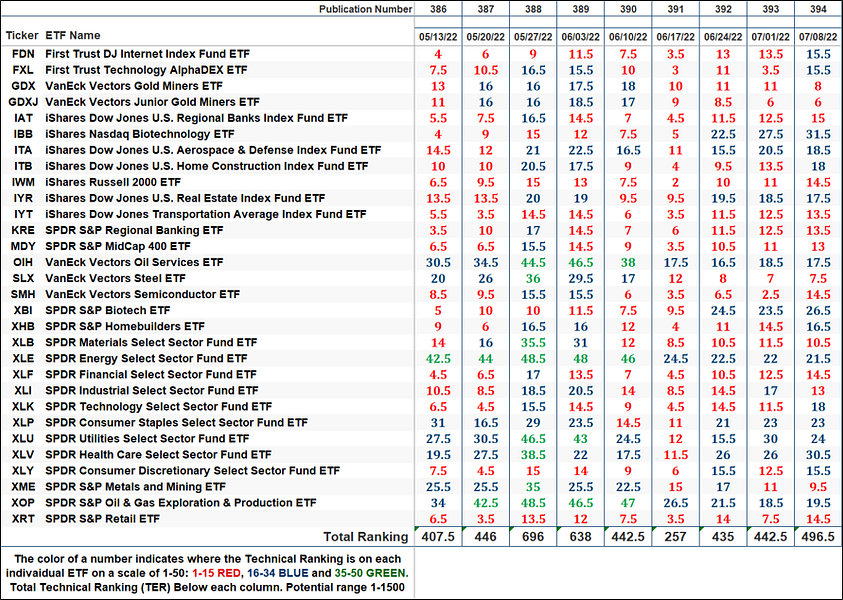Select the XOP ticker cell
This screenshot has width=843, height=600.
tap(23, 503)
